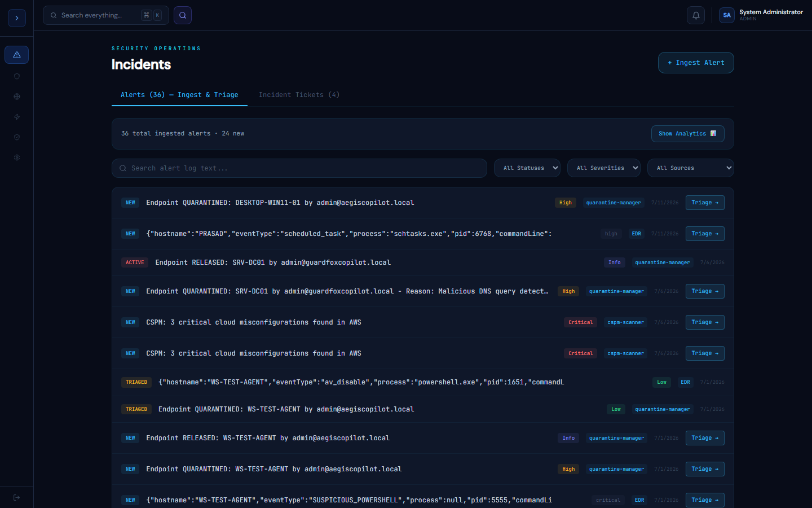The image size is (812, 508).
Task: Click the cspm-scanner tag on the second CSPM row
Action: (x=626, y=353)
